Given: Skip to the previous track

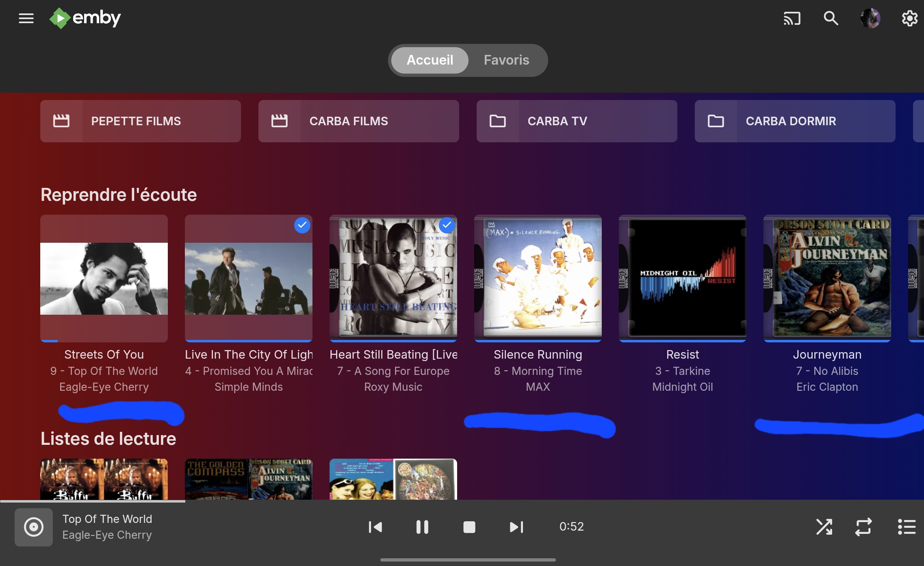Looking at the screenshot, I should 375,527.
